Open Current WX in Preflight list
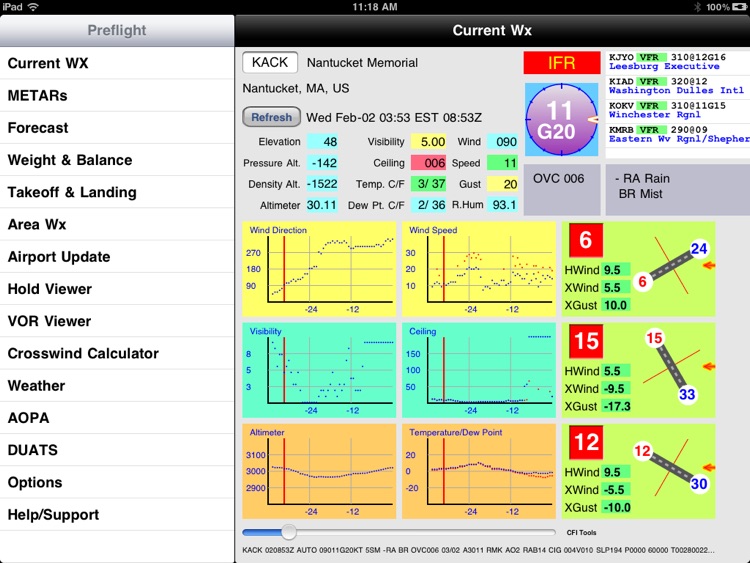 [117, 63]
